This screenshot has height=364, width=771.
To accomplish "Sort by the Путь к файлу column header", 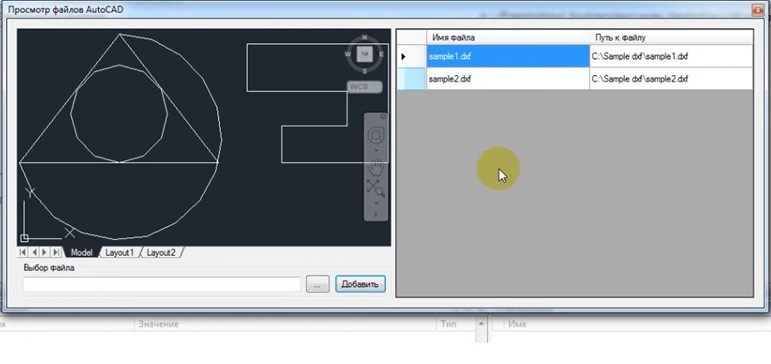I will [x=671, y=37].
